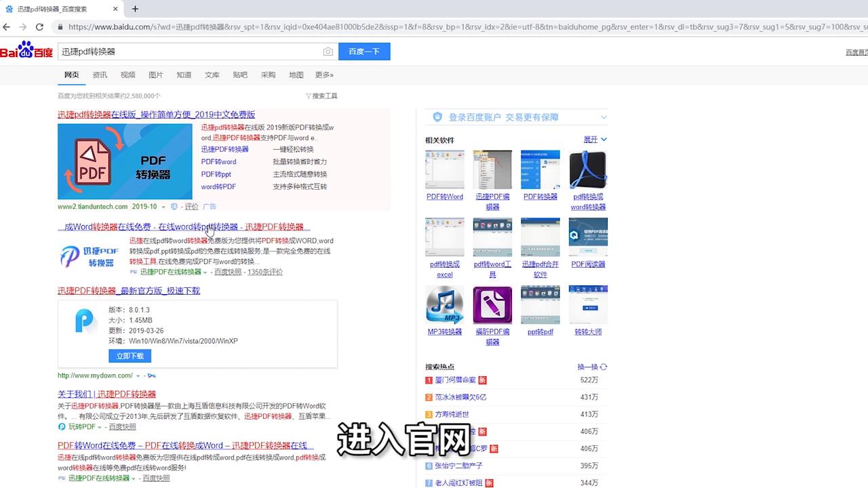Open the PDF转ppt sub-link
The height and width of the screenshot is (488, 868).
tap(216, 174)
